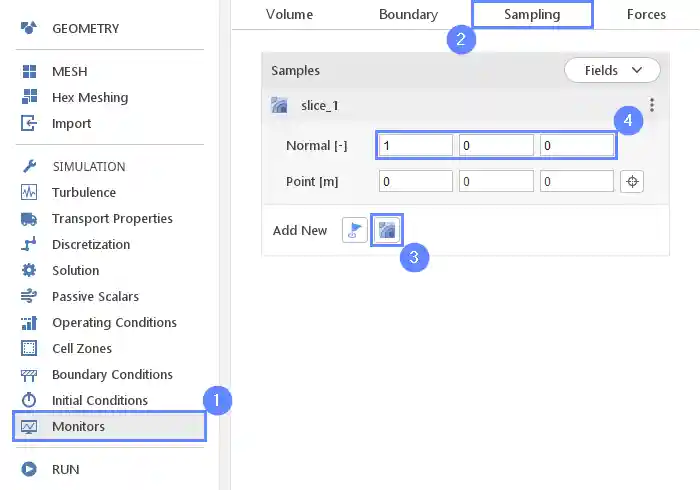Add new flag-style sample icon
Image resolution: width=700 pixels, height=490 pixels.
click(355, 230)
